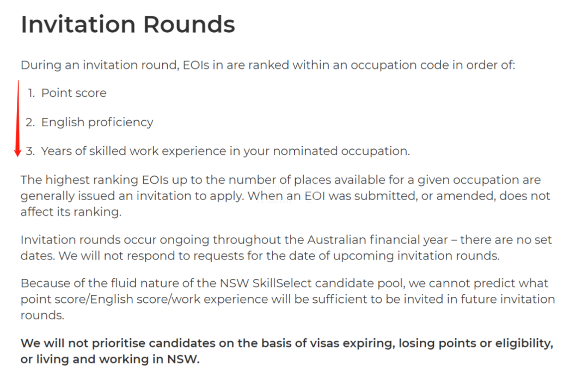
Task: Click the highest ranking EOIs paragraph
Action: [x=285, y=196]
